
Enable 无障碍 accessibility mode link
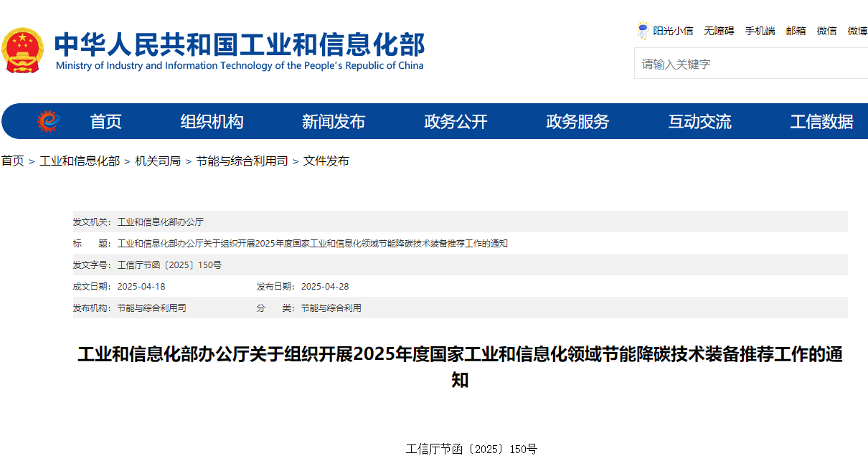click(x=719, y=31)
